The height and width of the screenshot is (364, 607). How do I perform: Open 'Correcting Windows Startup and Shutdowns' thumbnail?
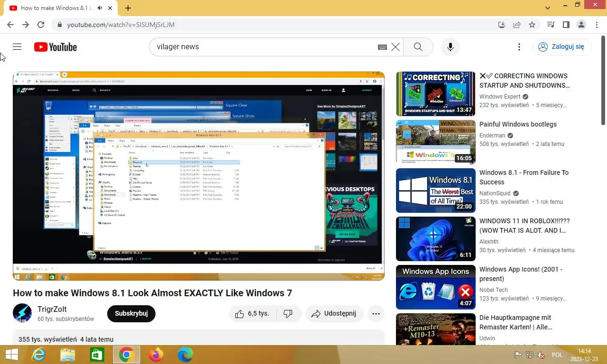[x=435, y=94]
